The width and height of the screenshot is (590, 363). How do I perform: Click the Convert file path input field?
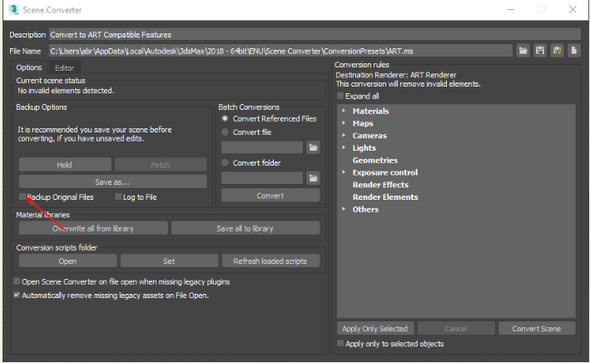coord(262,147)
